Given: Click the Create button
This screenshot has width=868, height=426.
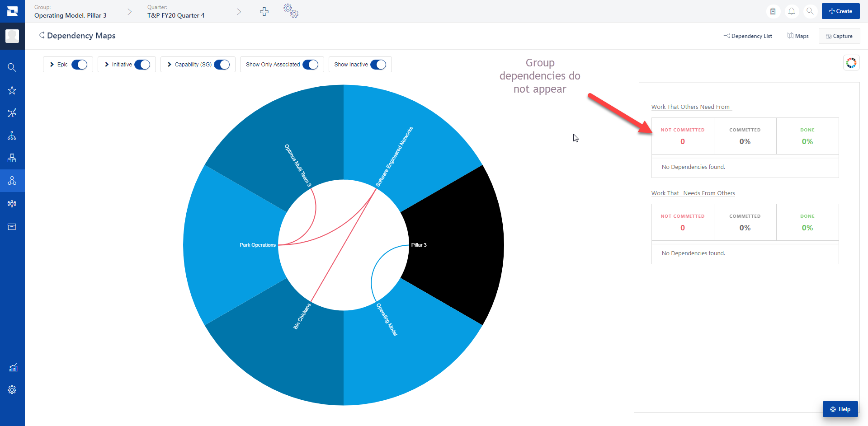Looking at the screenshot, I should pos(840,11).
